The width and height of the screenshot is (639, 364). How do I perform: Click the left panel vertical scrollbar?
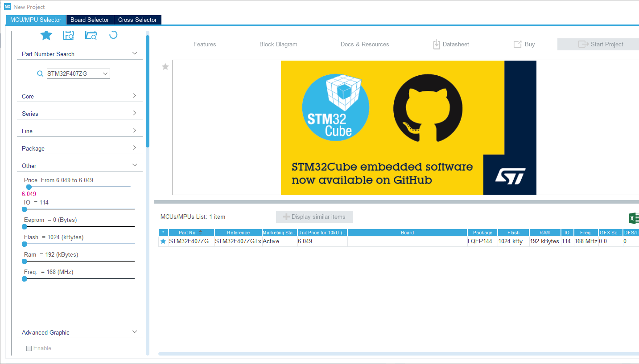click(x=148, y=91)
